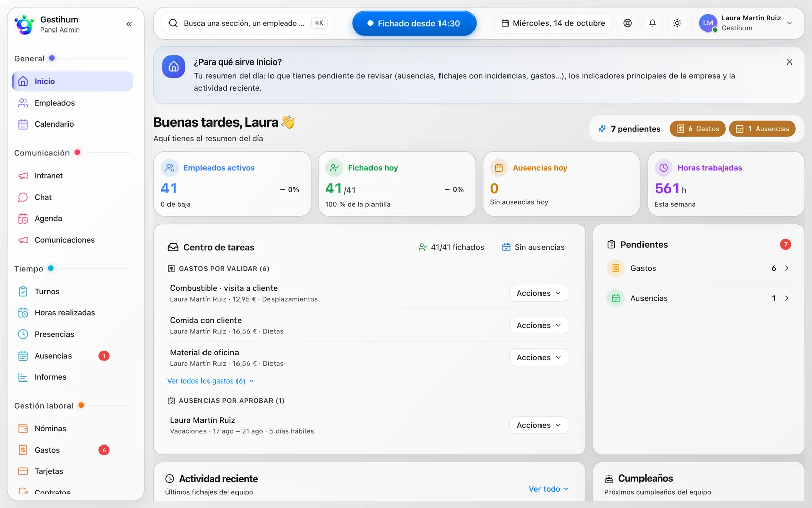Open Tarjetas in the sidebar

[73, 471]
